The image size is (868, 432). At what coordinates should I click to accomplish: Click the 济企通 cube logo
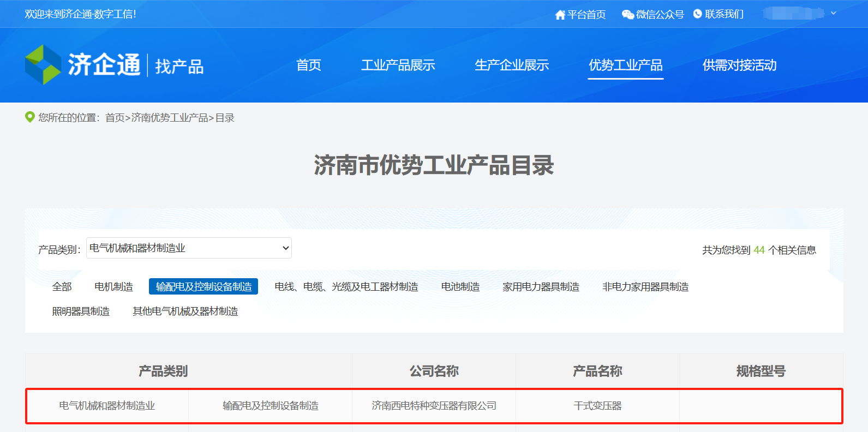43,65
